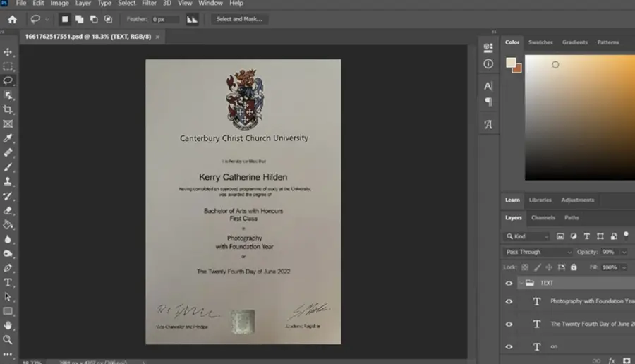Activate the Horizontal Type tool
The image size is (635, 364).
coord(8,282)
